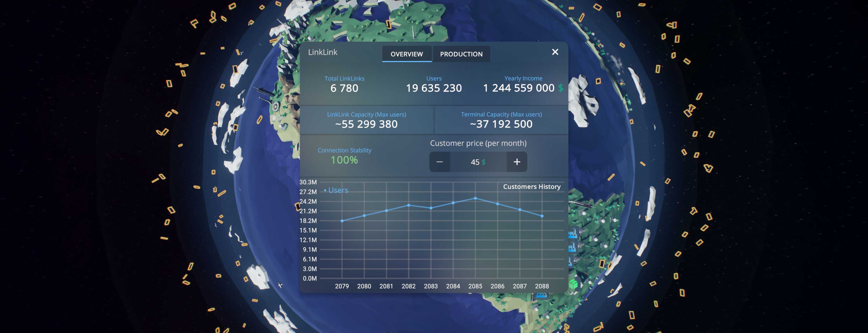Click the 2083 dip data point on chart

(x=431, y=208)
